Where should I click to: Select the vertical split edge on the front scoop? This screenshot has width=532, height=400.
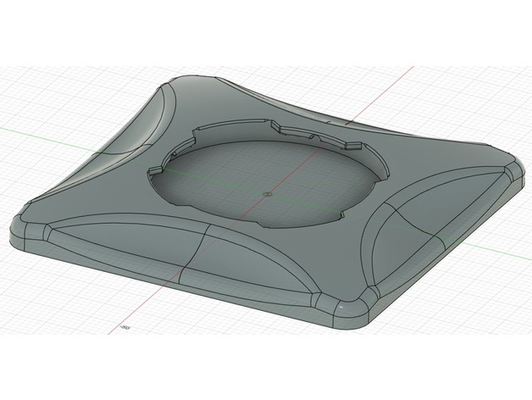[x=193, y=254]
